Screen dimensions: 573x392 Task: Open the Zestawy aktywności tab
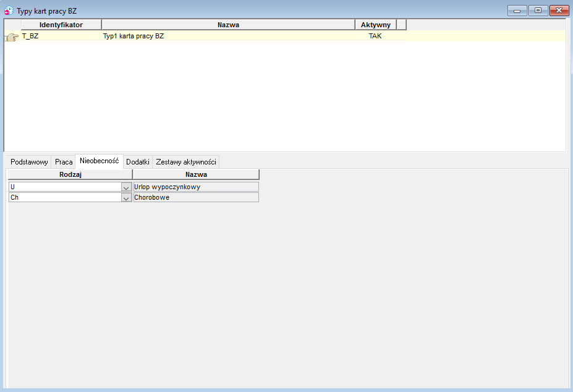(186, 161)
